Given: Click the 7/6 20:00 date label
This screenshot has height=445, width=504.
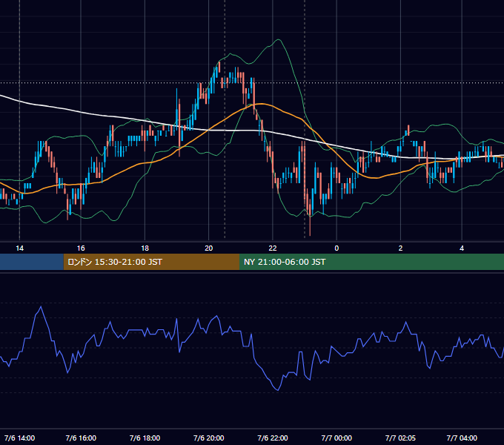Looking at the screenshot, I should 208,438.
